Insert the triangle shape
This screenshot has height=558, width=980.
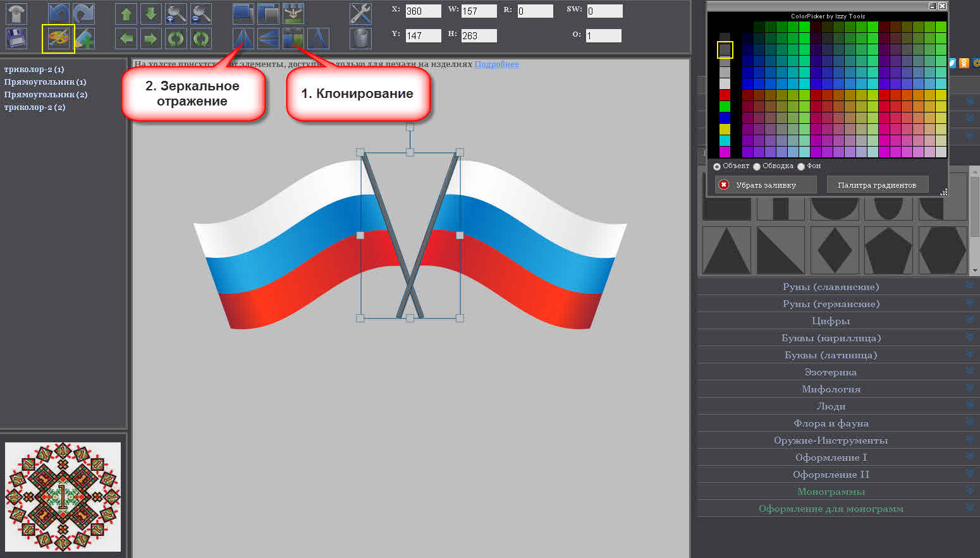726,250
